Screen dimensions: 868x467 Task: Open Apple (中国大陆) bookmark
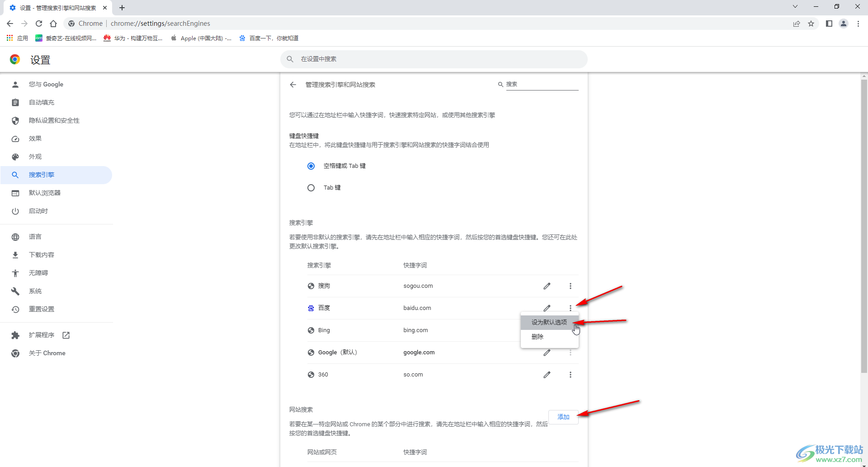point(201,38)
